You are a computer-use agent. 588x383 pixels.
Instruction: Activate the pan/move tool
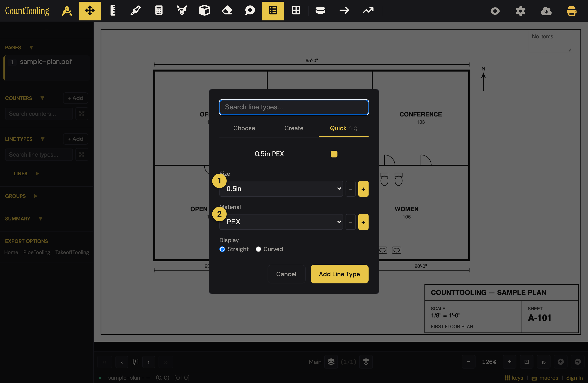coord(90,11)
